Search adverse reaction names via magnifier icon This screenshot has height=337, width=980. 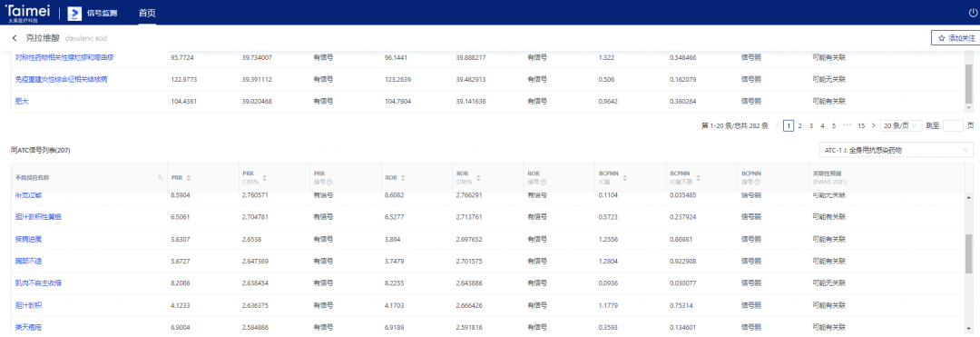coord(161,178)
